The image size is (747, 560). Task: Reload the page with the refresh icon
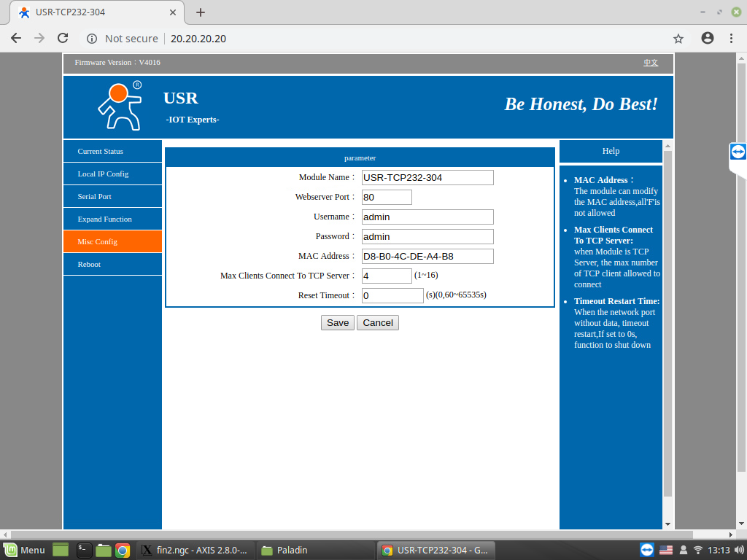tap(63, 38)
